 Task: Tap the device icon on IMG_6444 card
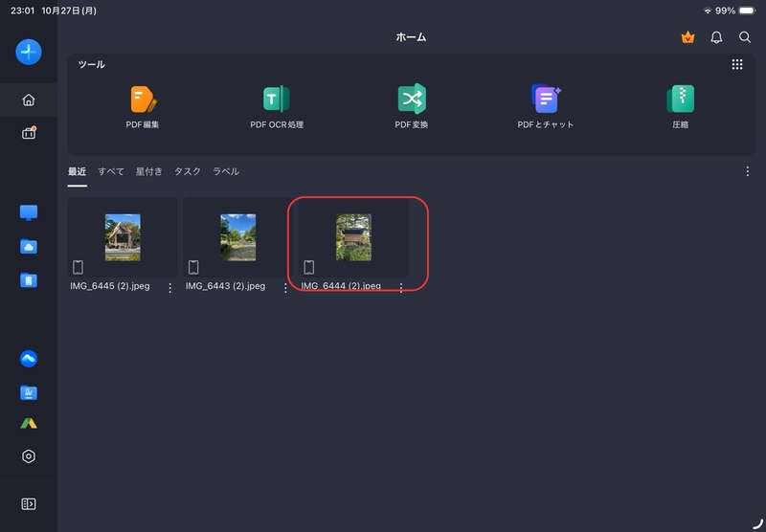(308, 267)
